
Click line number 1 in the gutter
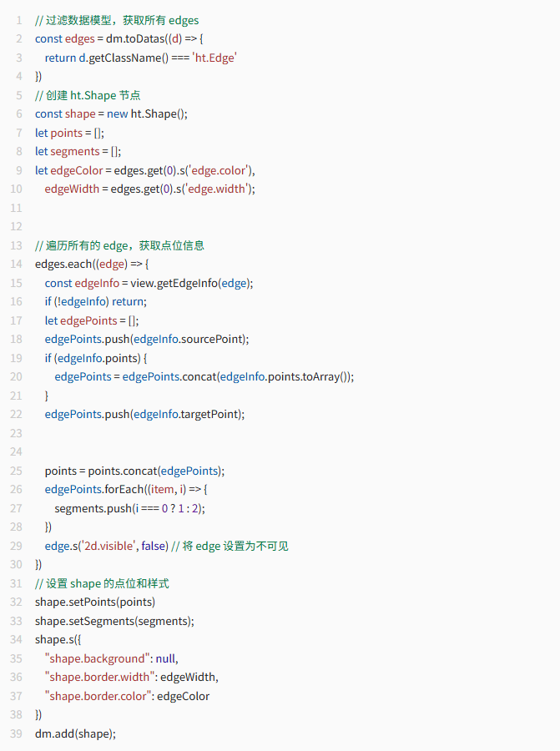pos(19,20)
